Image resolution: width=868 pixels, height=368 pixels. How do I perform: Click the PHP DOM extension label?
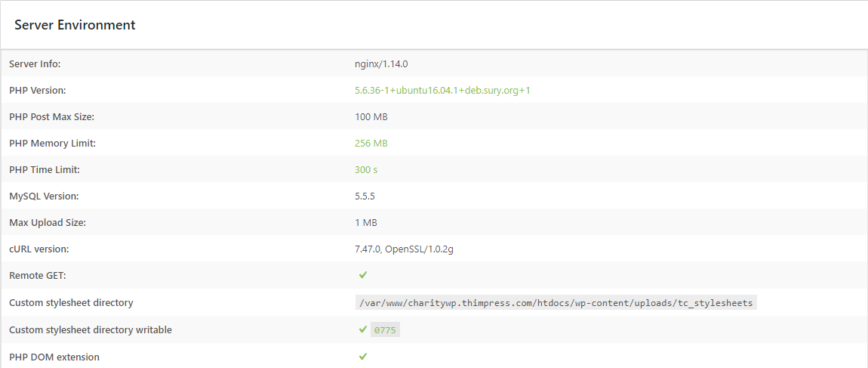[54, 357]
